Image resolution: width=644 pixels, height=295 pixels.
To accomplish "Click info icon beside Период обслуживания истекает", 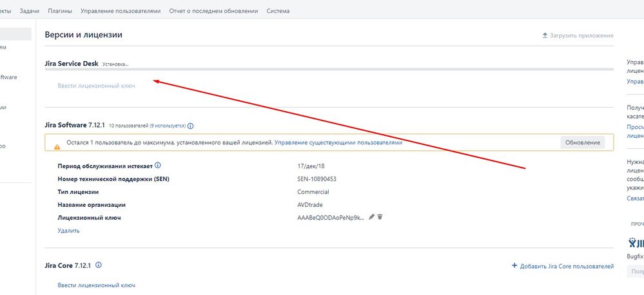I will [x=158, y=166].
